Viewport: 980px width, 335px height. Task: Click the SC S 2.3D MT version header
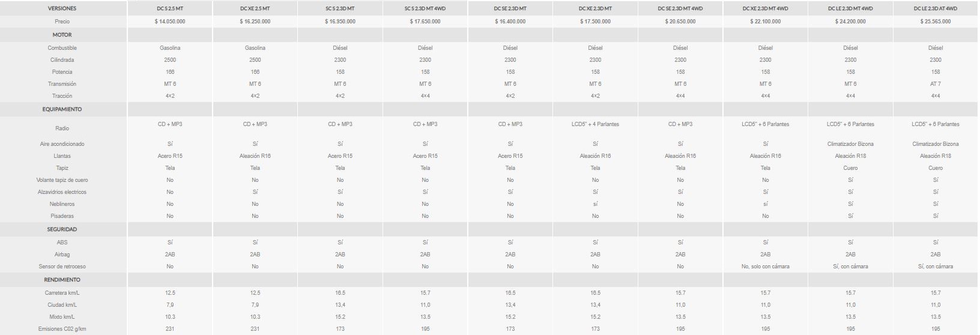point(340,8)
